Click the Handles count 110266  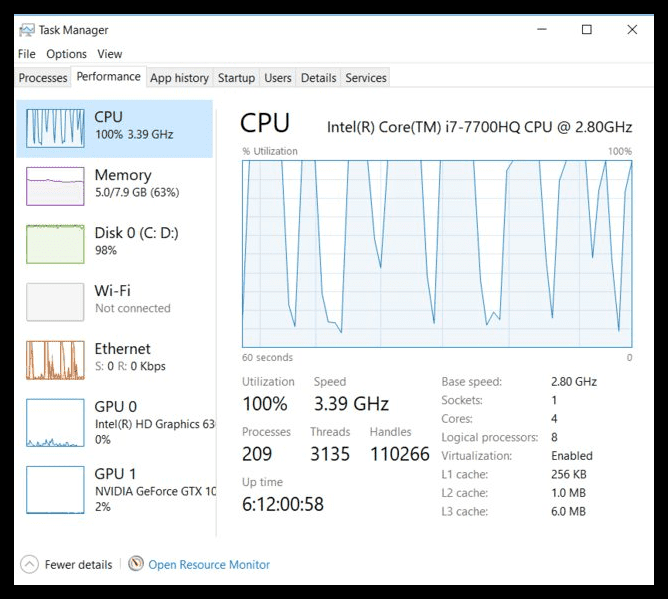(x=400, y=454)
